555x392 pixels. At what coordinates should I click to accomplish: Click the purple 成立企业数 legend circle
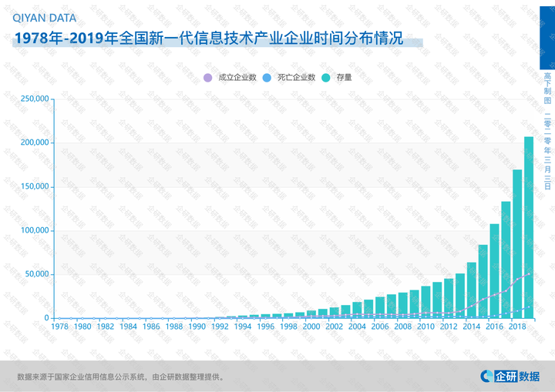point(207,78)
